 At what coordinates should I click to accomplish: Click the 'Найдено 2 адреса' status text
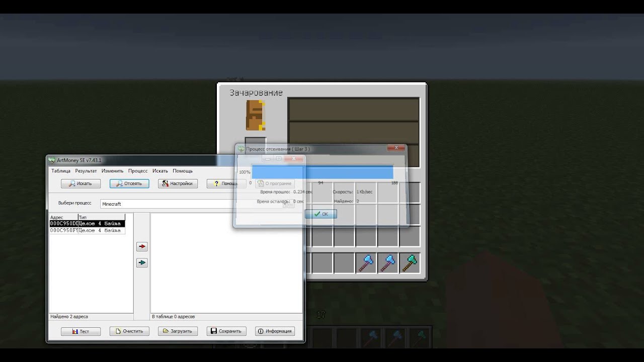(x=69, y=317)
